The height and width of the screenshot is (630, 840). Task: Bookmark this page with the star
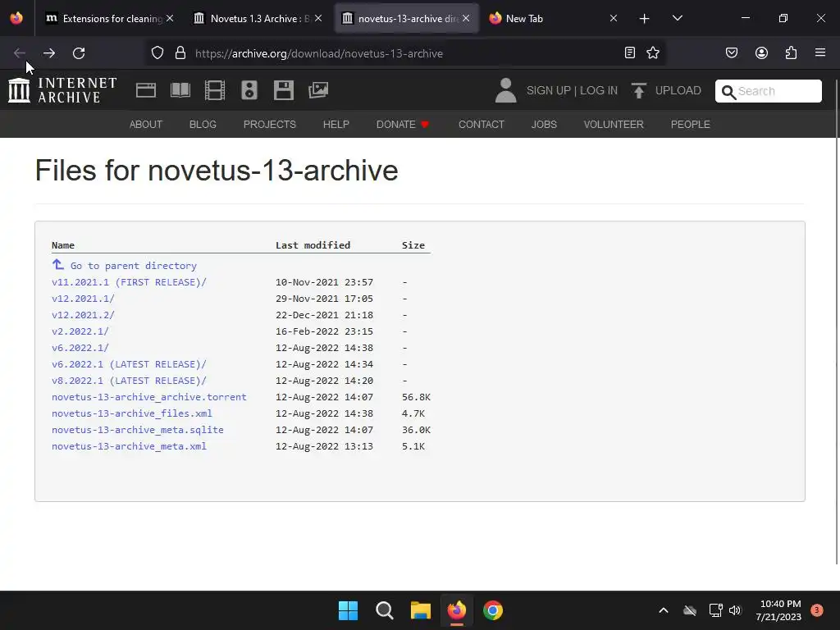(653, 52)
